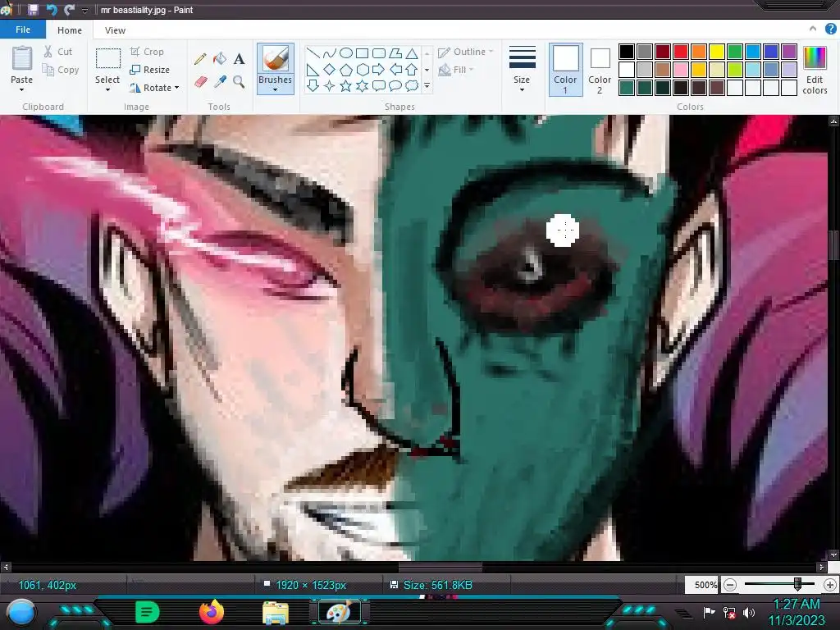The height and width of the screenshot is (630, 840).
Task: Select the Fill with color bucket tool
Action: coord(220,58)
